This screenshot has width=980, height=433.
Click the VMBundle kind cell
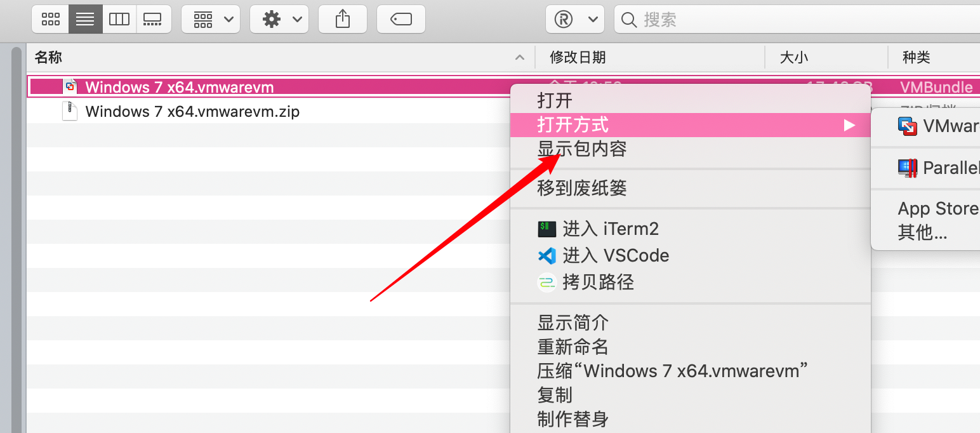pos(936,87)
